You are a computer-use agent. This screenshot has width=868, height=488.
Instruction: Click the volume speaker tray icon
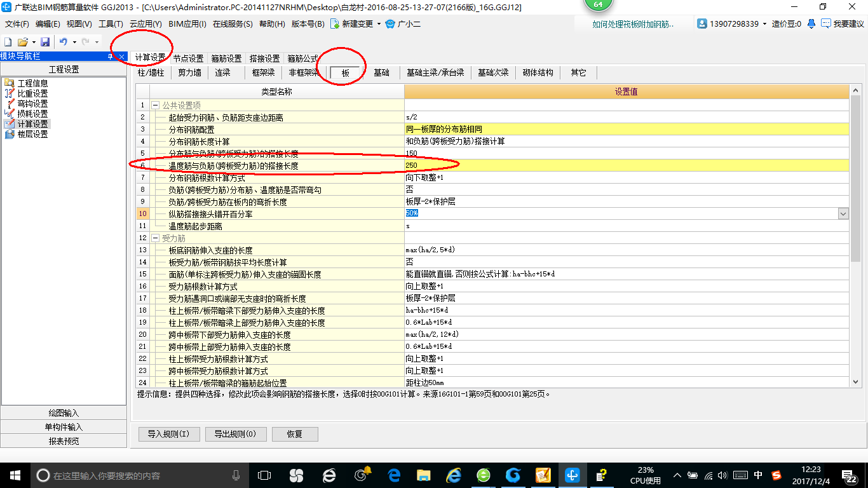(724, 475)
